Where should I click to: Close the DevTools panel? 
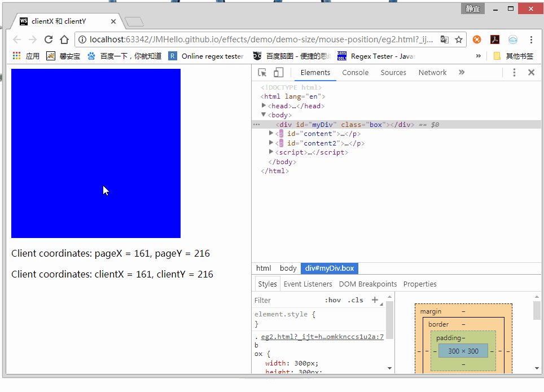tap(531, 73)
